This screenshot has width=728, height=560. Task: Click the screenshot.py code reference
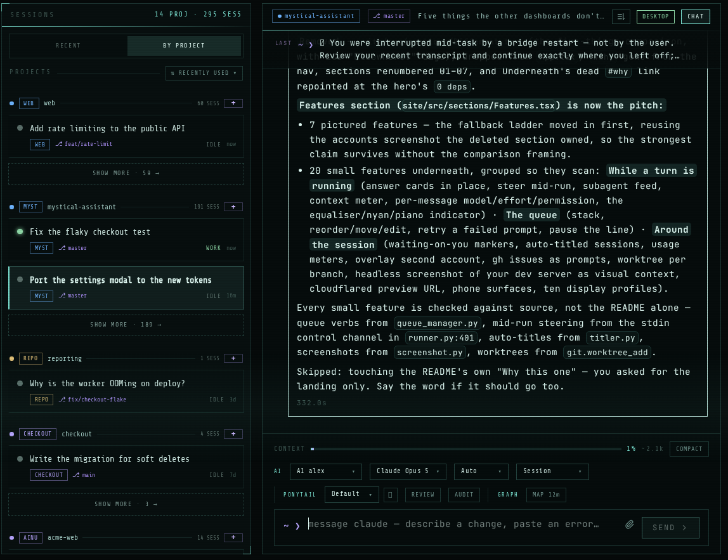429,353
